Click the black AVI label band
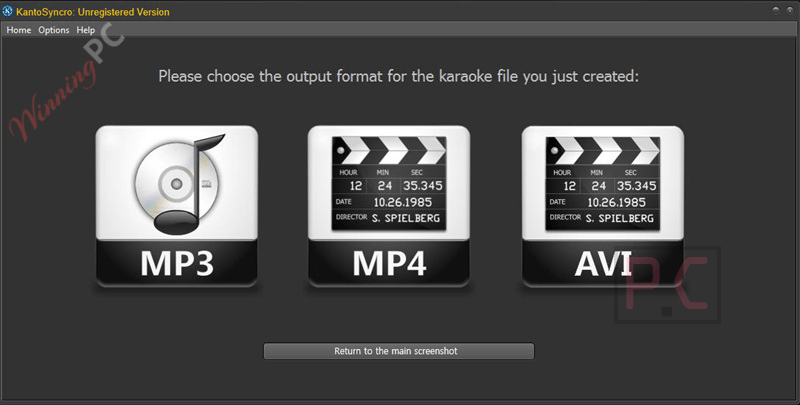 click(603, 263)
